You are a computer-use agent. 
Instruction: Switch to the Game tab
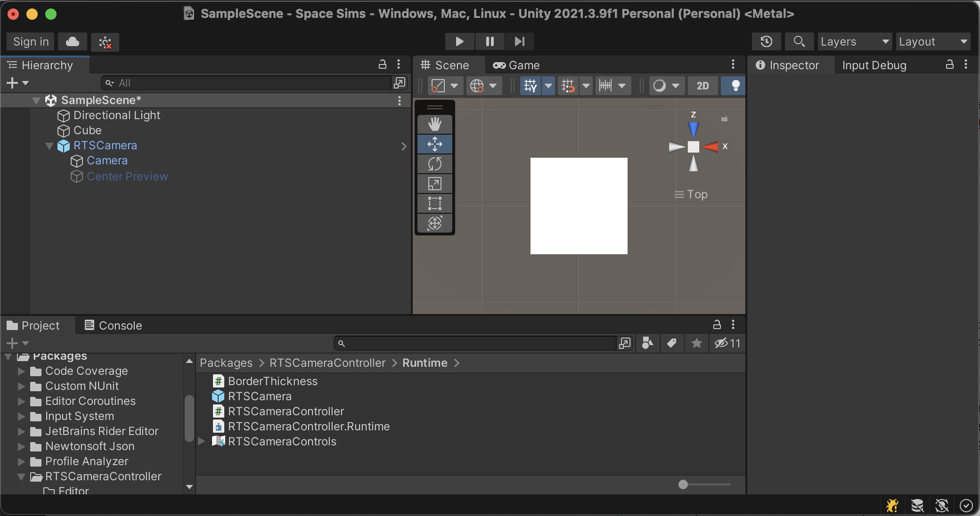(x=516, y=65)
